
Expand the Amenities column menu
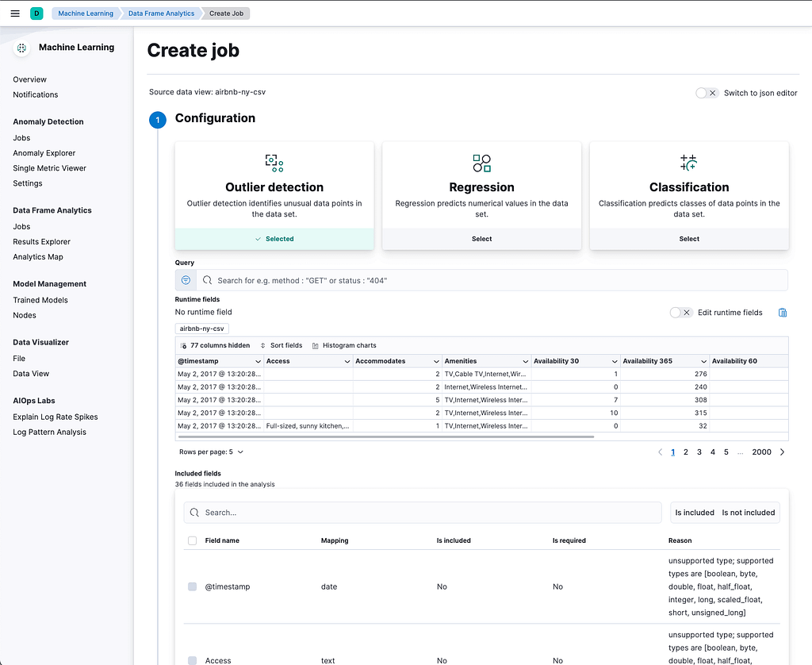click(x=525, y=361)
